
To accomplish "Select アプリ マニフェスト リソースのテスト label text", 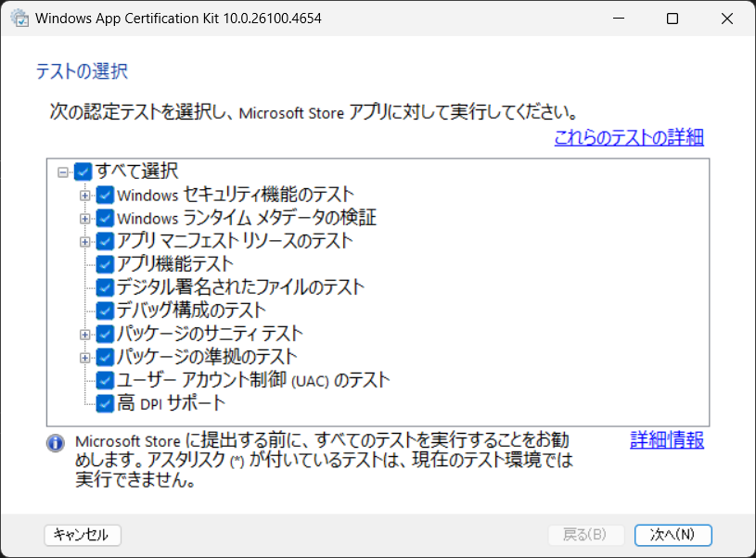I will pyautogui.click(x=235, y=241).
